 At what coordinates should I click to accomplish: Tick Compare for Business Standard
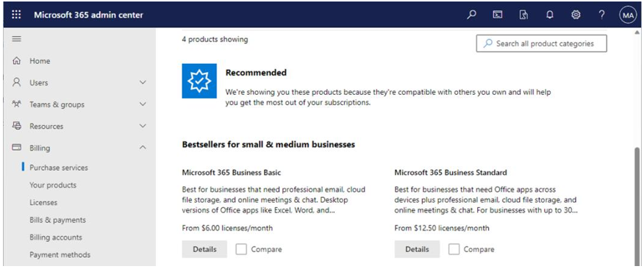tap(454, 249)
